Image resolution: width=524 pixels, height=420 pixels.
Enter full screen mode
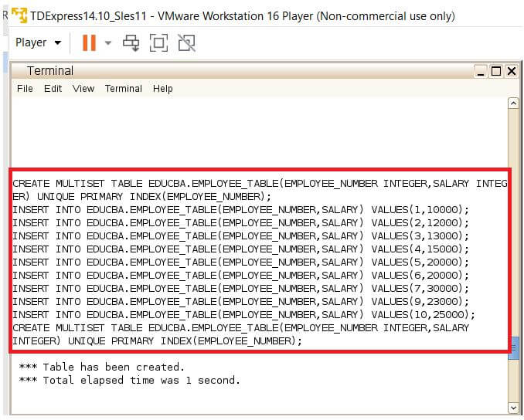[x=158, y=42]
